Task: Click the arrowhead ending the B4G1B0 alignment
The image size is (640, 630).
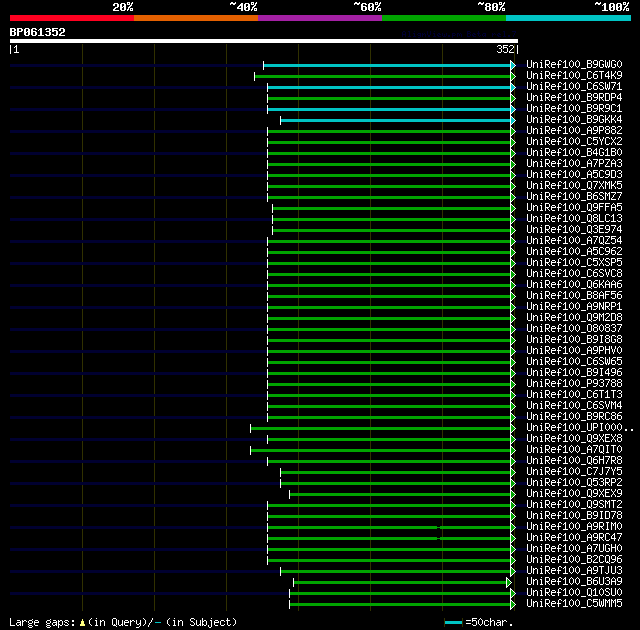Action: point(513,153)
